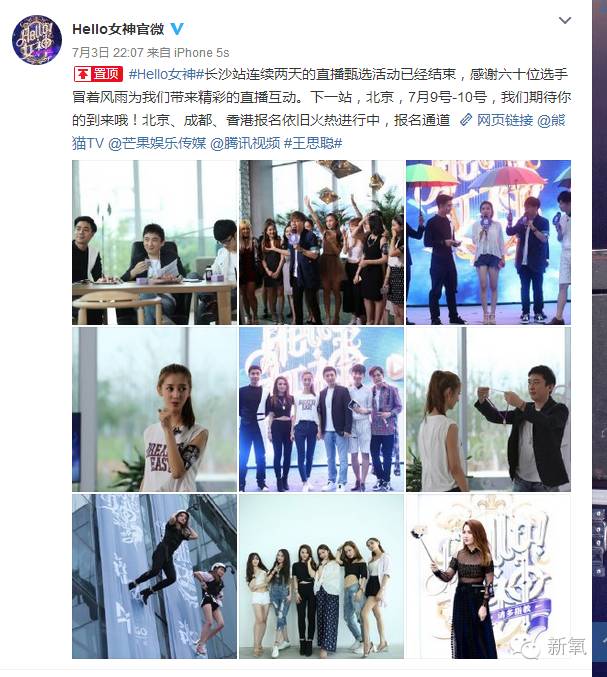
Task: Open the Hello女神官微 account name
Action: [118, 29]
